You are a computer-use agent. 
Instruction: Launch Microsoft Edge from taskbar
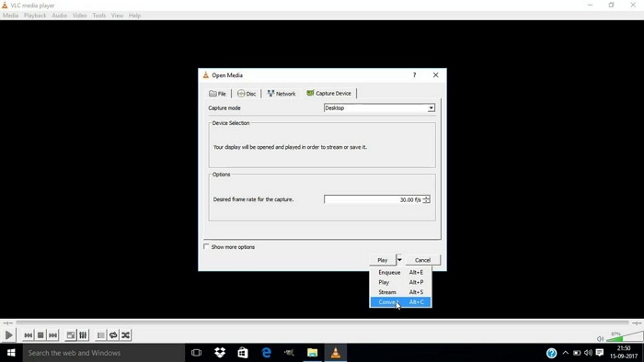coord(266,353)
